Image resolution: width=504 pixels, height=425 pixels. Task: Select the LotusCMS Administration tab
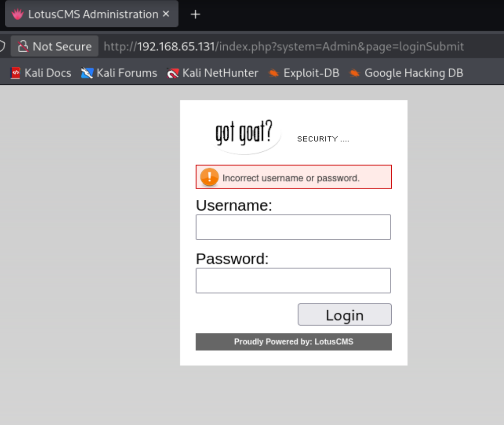(92, 14)
